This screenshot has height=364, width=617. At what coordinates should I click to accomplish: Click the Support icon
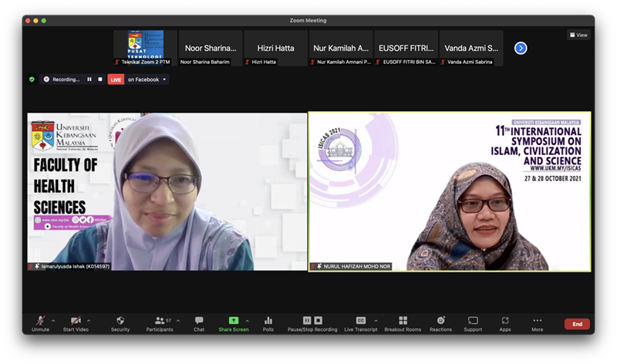tap(473, 322)
